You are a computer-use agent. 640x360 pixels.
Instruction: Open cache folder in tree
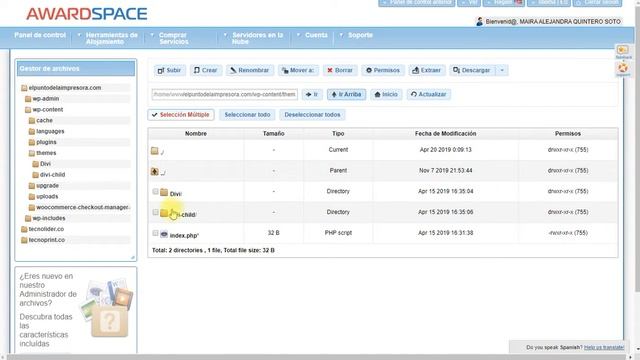tap(44, 120)
